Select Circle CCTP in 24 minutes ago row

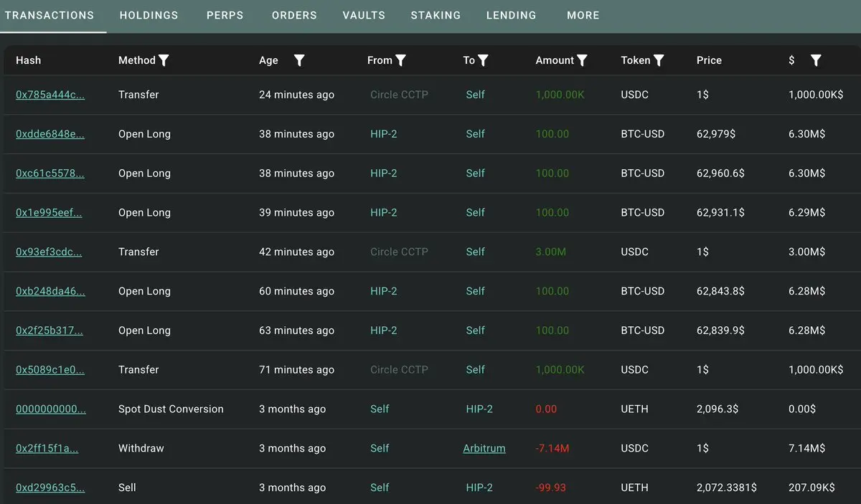tap(399, 95)
